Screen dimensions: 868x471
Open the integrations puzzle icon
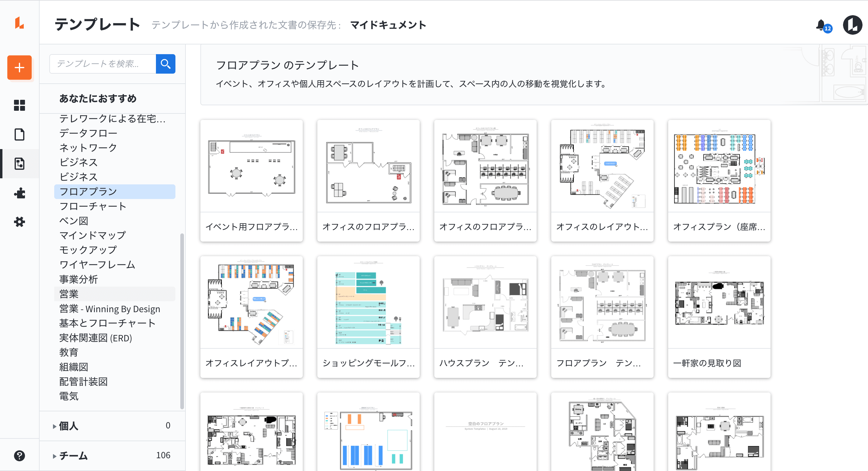coord(19,193)
